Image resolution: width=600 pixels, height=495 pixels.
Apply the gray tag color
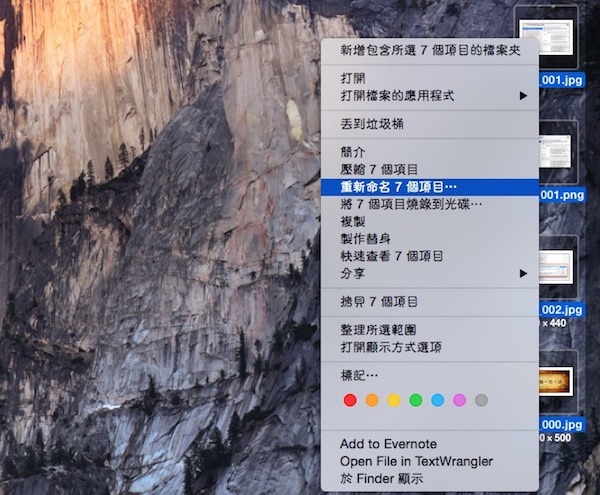click(481, 400)
